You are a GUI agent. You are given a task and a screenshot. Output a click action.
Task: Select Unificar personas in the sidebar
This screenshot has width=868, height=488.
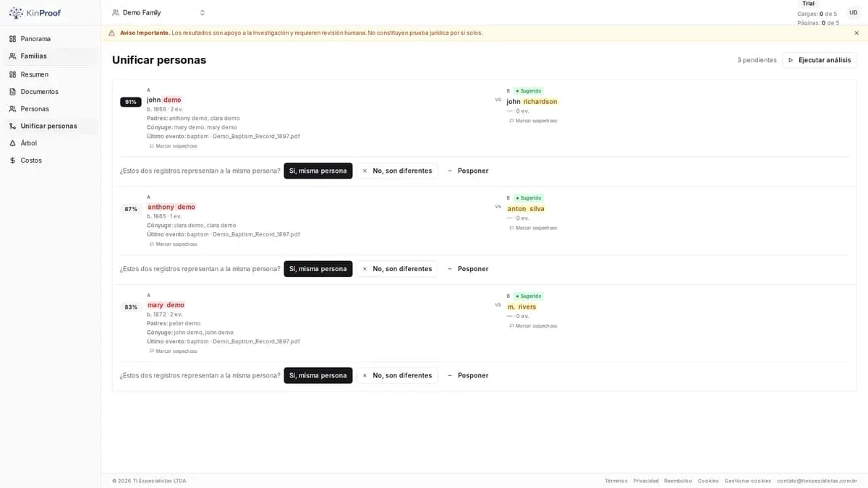51,126
